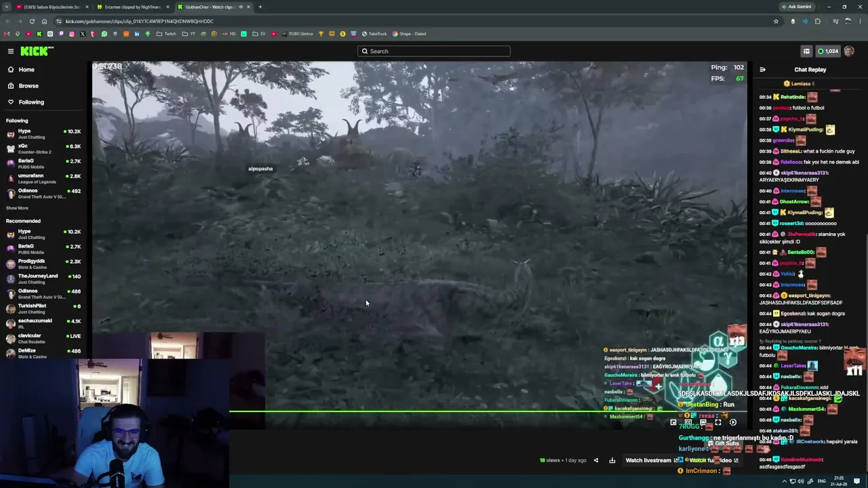This screenshot has width=868, height=488.
Task: Focus the Kick Search field
Action: pyautogui.click(x=434, y=51)
